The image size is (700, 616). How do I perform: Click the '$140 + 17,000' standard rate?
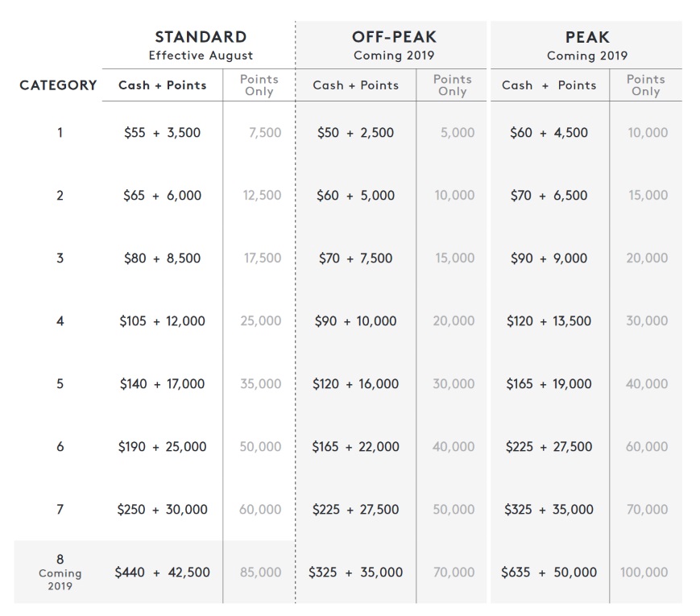point(162,384)
